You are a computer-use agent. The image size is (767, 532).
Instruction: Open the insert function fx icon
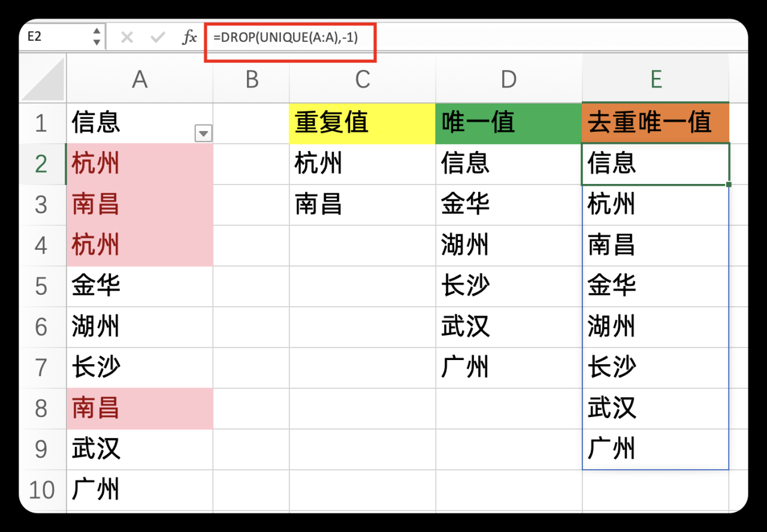coord(189,38)
